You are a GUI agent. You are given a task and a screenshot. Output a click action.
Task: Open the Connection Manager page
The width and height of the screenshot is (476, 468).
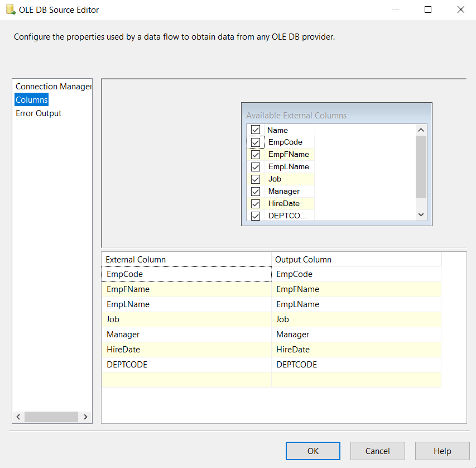coord(52,86)
